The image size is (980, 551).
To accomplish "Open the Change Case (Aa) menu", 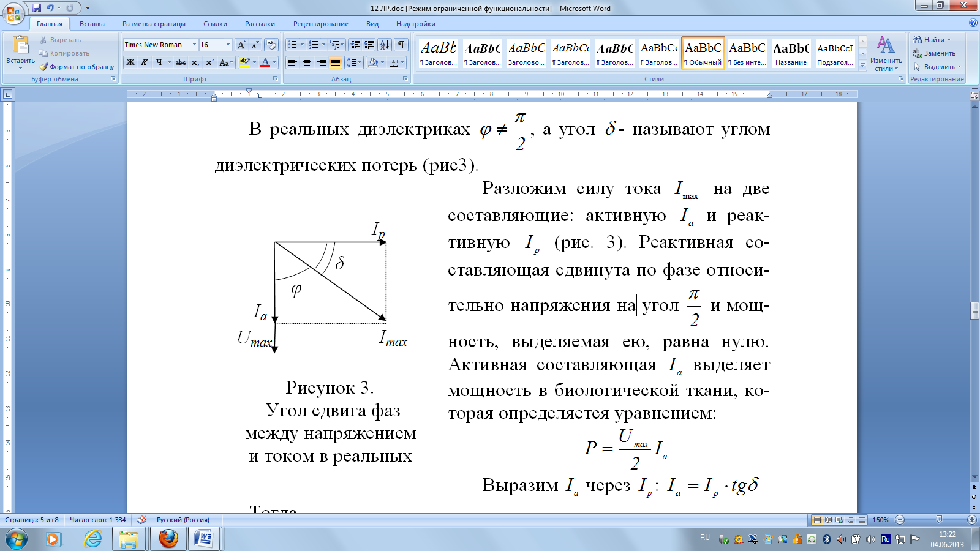I will pos(226,62).
